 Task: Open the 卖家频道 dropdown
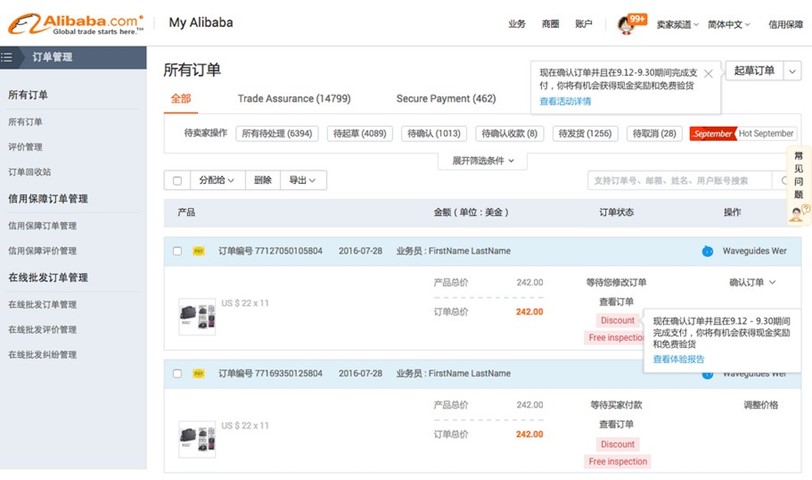click(x=677, y=24)
